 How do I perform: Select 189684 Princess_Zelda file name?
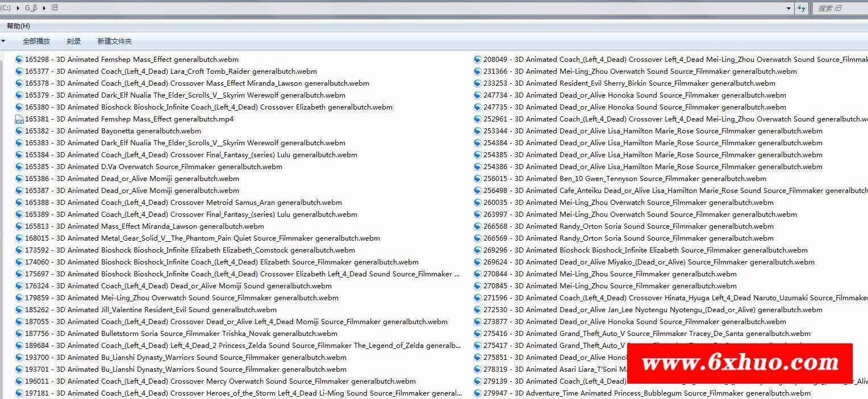243,345
